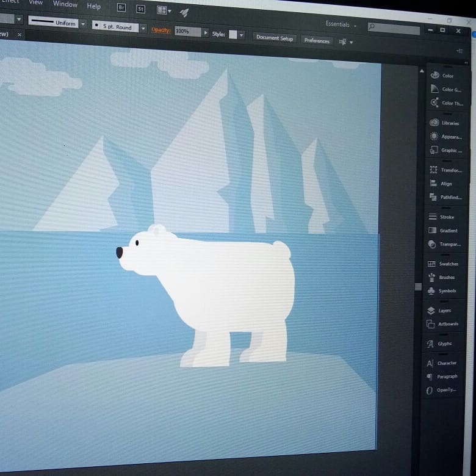Open the Symbols panel icon
This screenshot has width=476, height=476.
pyautogui.click(x=431, y=291)
